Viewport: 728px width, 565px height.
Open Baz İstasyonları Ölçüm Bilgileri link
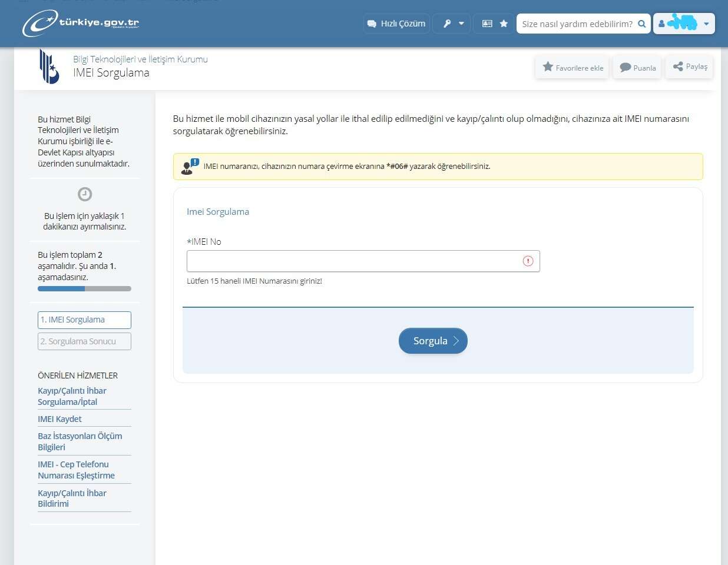click(80, 441)
